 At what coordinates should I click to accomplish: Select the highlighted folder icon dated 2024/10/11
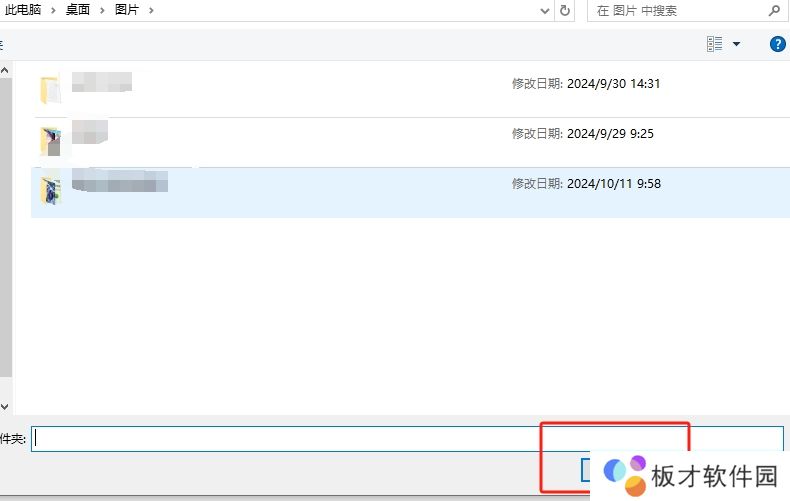(x=50, y=189)
